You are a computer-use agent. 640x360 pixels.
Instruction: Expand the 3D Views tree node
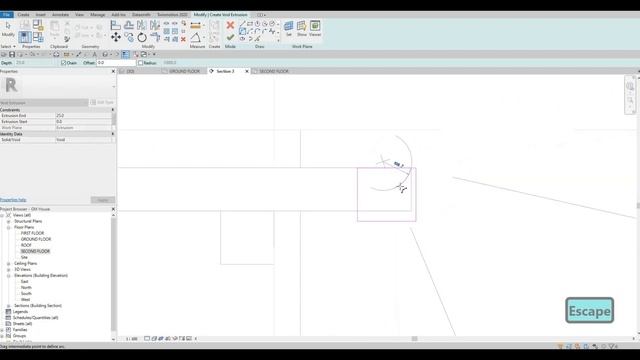point(8,269)
